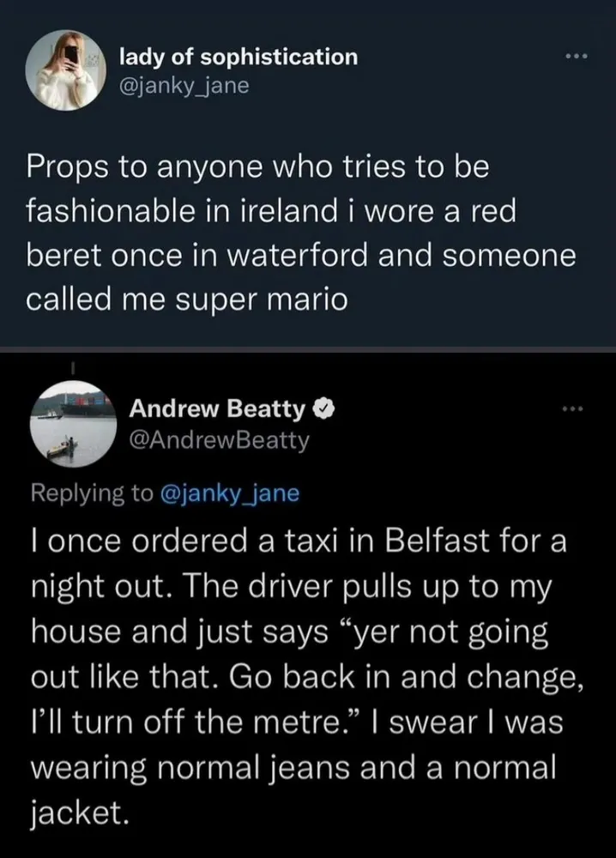Click the "Andrew Beatty" display name
Viewport: 616px width, 858px height.
click(217, 413)
